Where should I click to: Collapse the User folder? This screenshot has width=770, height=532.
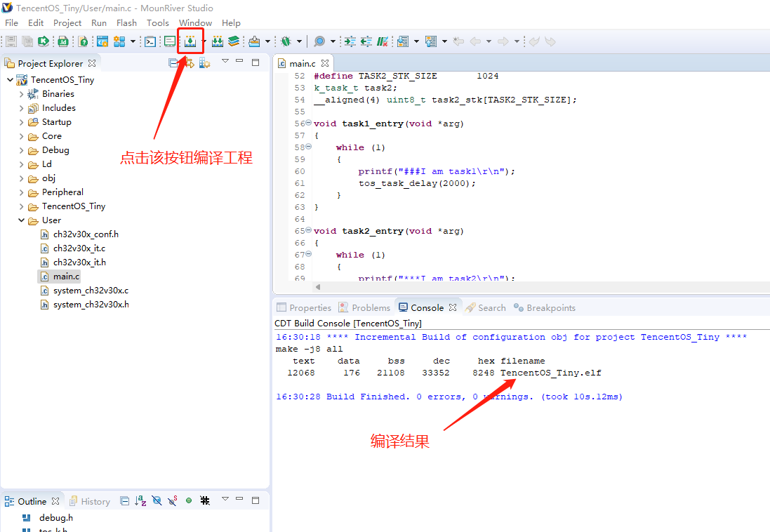point(21,220)
